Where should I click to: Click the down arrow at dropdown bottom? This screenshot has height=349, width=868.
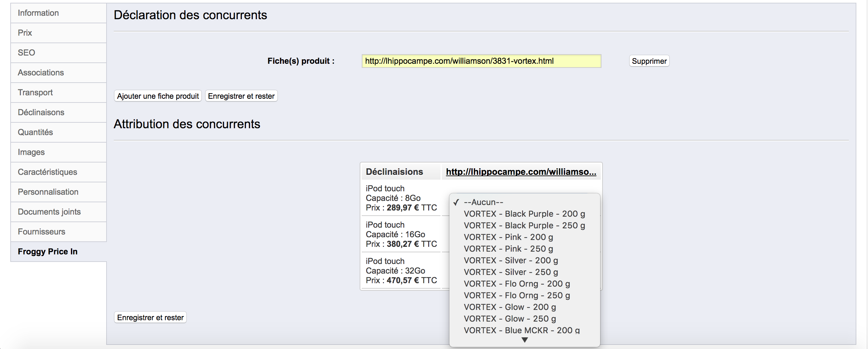pos(524,340)
